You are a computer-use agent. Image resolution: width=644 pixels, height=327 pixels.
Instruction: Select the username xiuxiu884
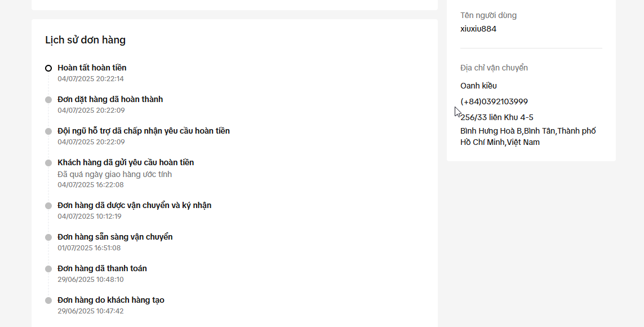click(478, 29)
